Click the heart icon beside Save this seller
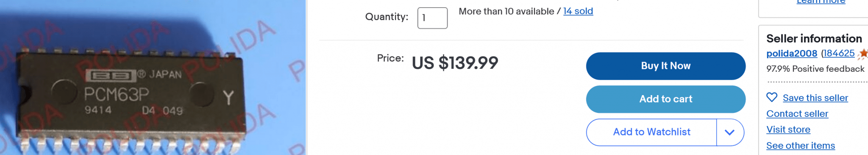 pos(772,97)
